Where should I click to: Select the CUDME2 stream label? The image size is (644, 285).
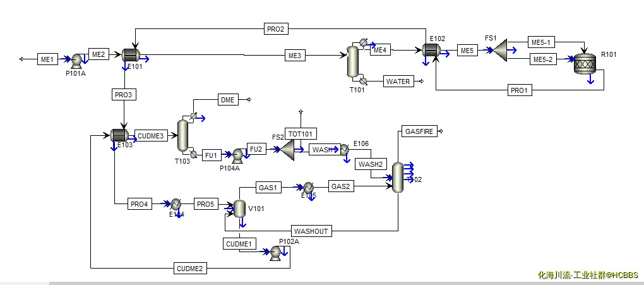tap(190, 269)
